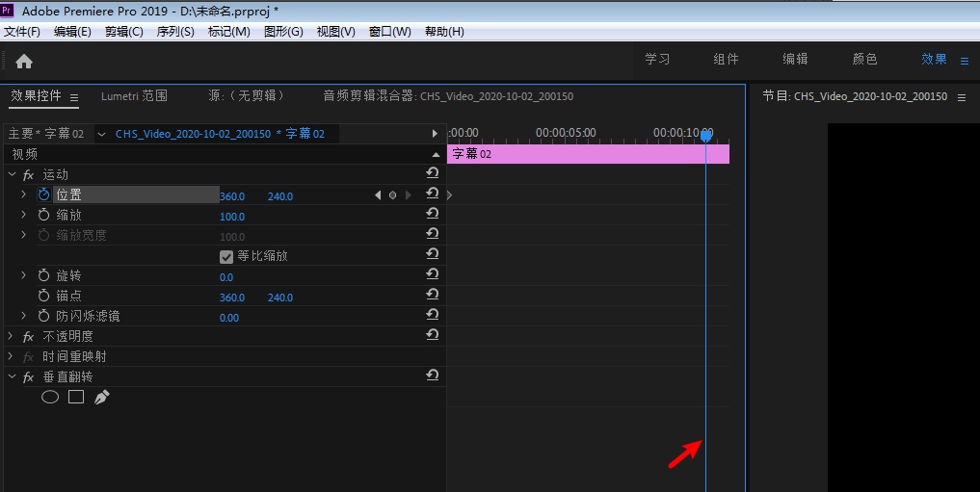Image resolution: width=980 pixels, height=492 pixels.
Task: Toggle animation stopwatch for 旋转
Action: click(43, 276)
